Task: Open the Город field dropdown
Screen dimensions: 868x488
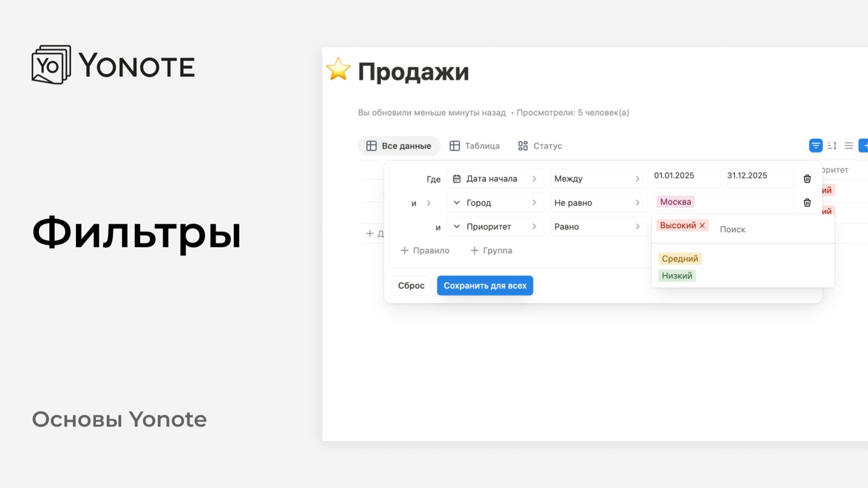Action: click(x=495, y=203)
